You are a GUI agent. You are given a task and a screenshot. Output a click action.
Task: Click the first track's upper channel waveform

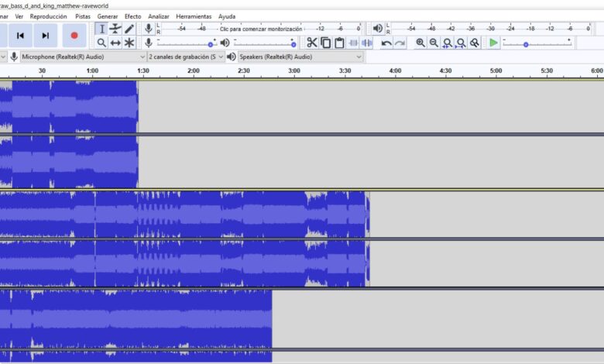tap(69, 107)
